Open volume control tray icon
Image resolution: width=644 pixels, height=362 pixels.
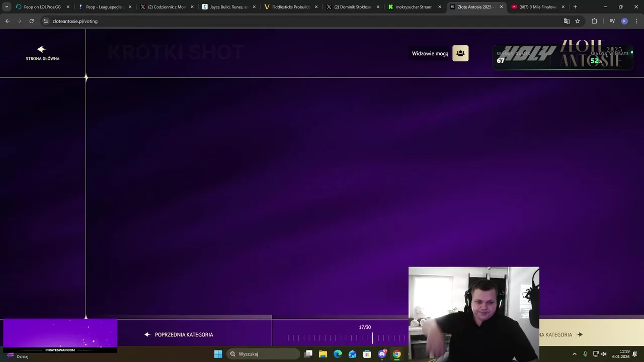[604, 354]
